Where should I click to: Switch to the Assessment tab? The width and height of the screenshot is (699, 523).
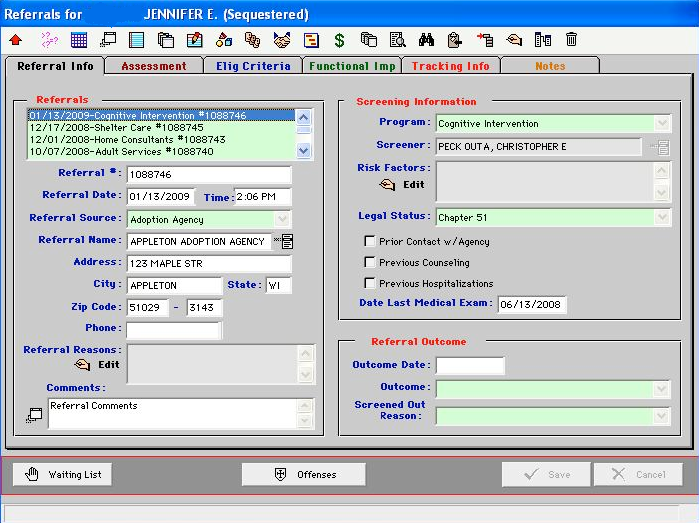pos(154,66)
